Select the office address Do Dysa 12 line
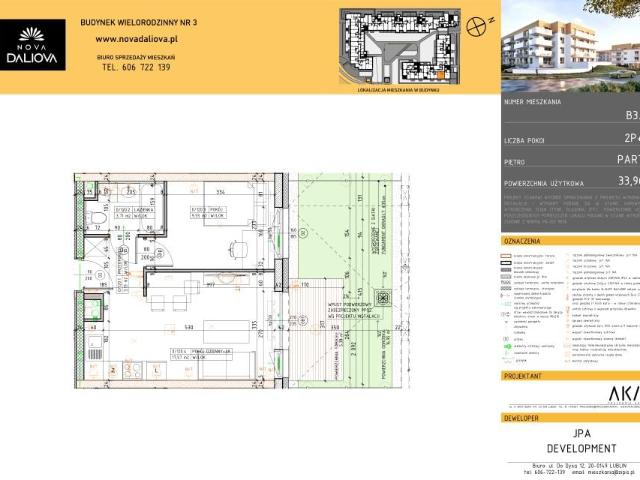The height and width of the screenshot is (480, 640). point(579,465)
